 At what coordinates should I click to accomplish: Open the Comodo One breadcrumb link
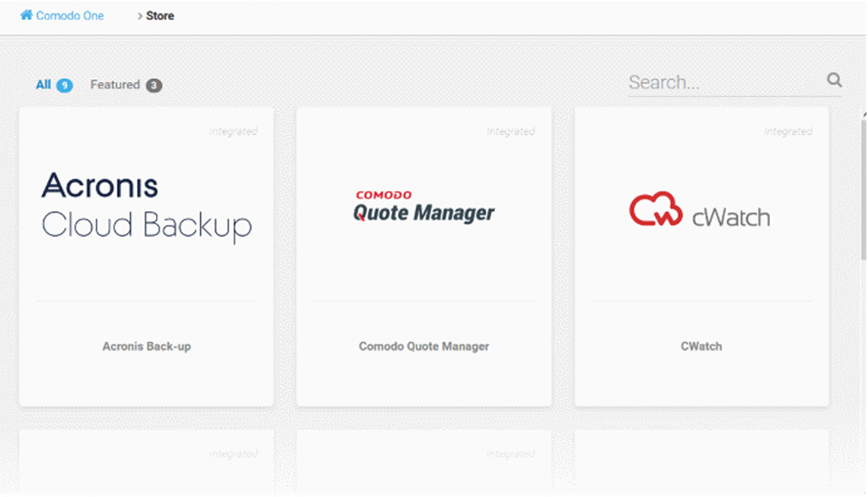(x=70, y=15)
